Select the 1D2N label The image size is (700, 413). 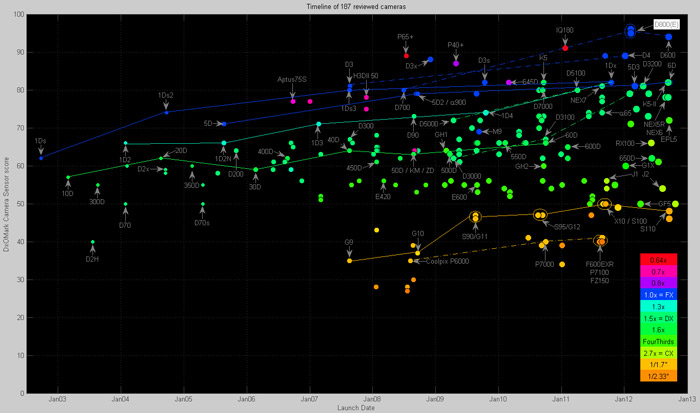223,159
